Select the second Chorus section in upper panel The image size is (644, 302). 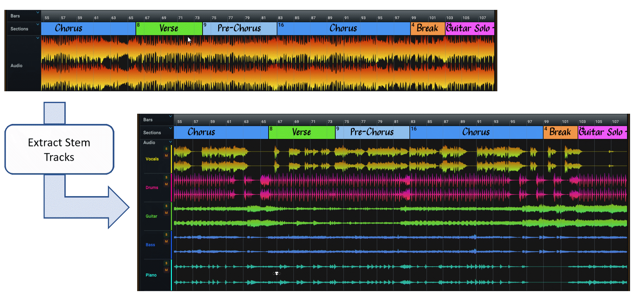pyautogui.click(x=344, y=29)
